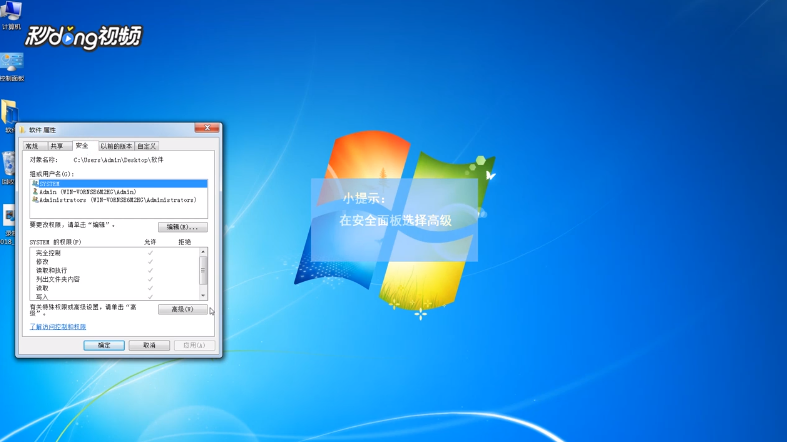Click the Administrators group icon
Image resolution: width=787 pixels, height=442 pixels.
35,200
